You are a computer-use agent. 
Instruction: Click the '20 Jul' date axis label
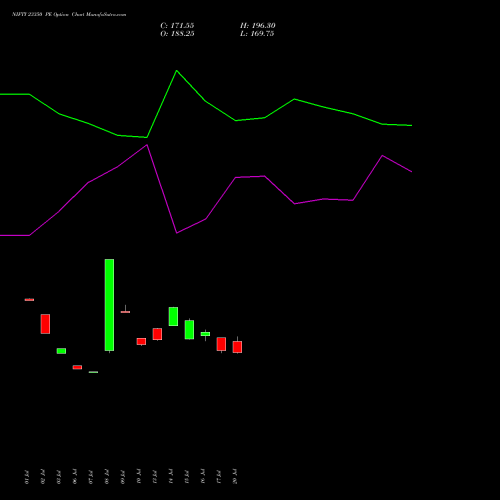(x=235, y=477)
